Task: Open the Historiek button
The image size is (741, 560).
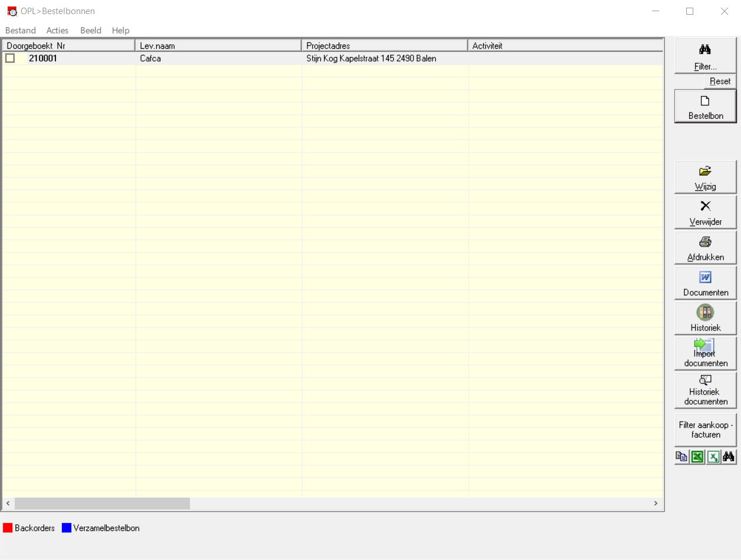Action: pos(705,319)
